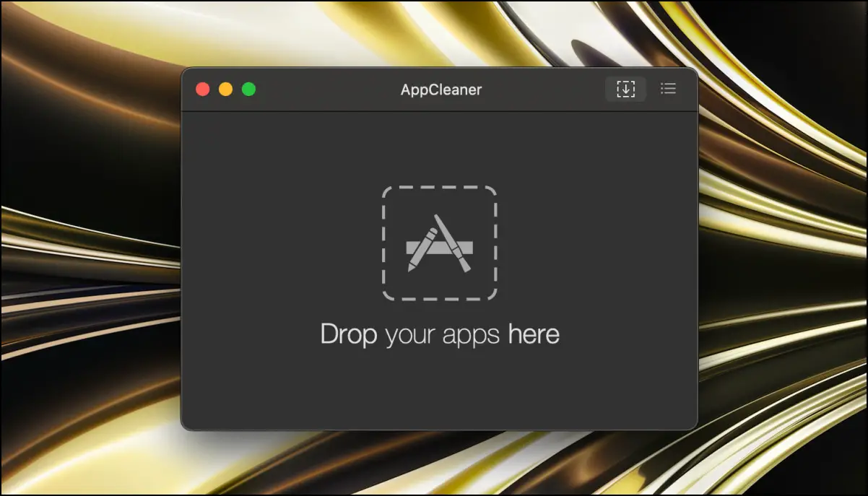The width and height of the screenshot is (868, 496).
Task: Select the drop-zone view icon in AppCleaner toolbar
Action: click(625, 89)
